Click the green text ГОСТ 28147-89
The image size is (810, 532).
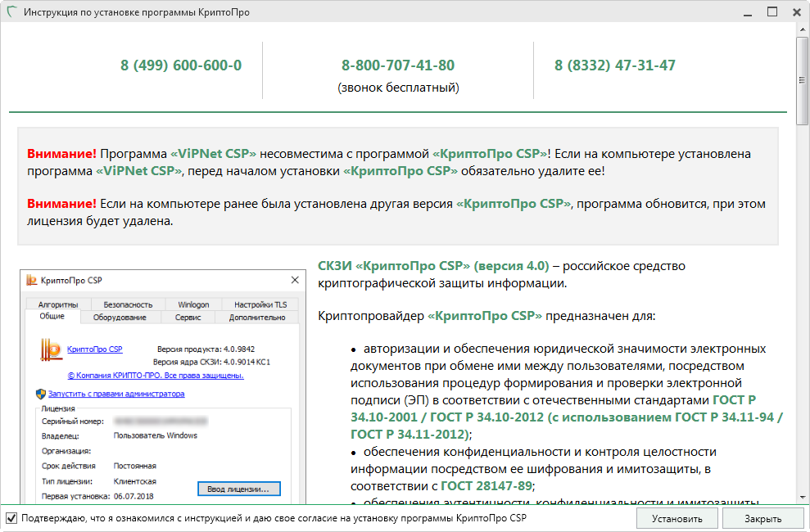[x=486, y=486]
